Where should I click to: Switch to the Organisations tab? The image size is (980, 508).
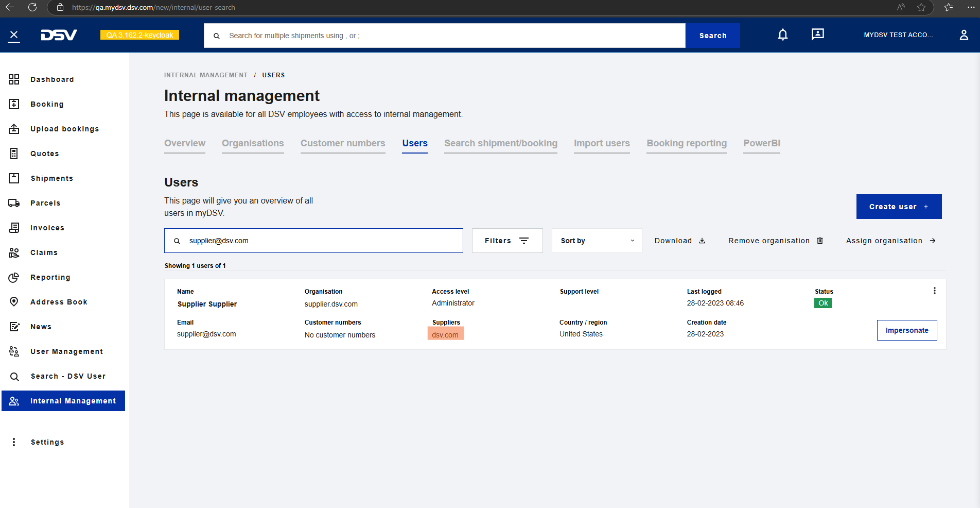[x=253, y=143]
